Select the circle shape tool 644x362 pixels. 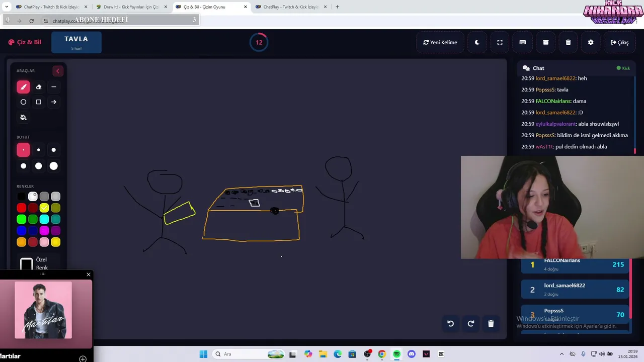click(23, 102)
